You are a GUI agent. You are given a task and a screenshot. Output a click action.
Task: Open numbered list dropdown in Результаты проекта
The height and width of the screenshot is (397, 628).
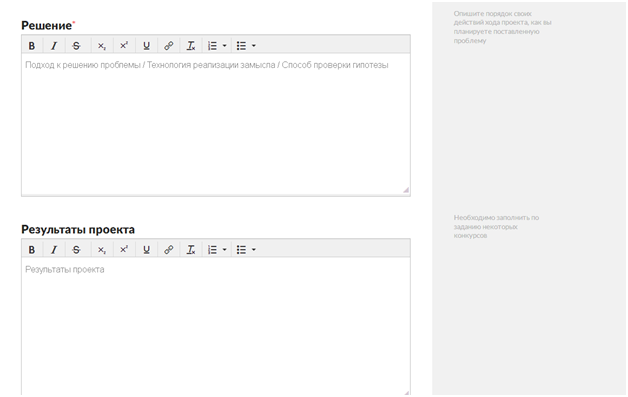tap(224, 250)
